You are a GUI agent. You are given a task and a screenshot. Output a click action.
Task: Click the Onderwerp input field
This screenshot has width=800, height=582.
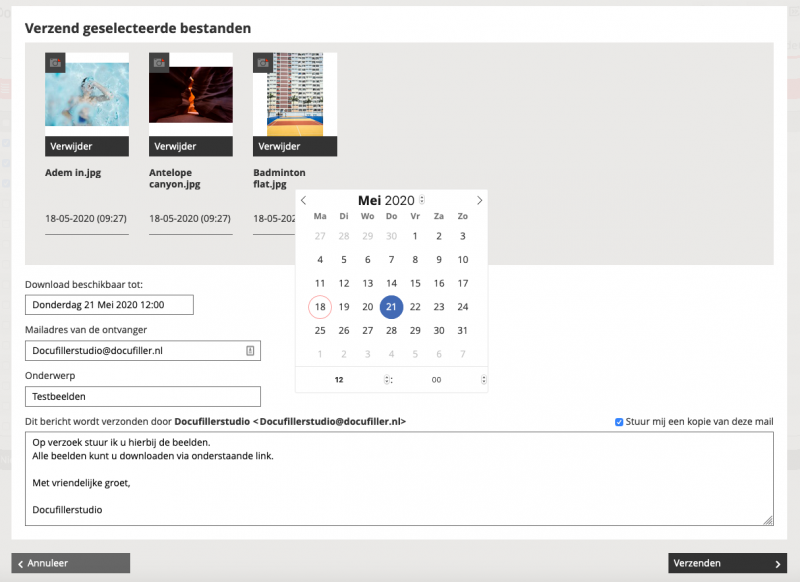pyautogui.click(x=142, y=397)
